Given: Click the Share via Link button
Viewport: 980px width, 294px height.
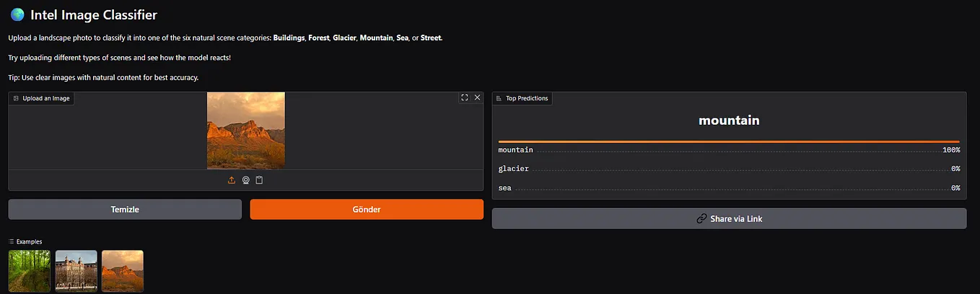Looking at the screenshot, I should (729, 218).
